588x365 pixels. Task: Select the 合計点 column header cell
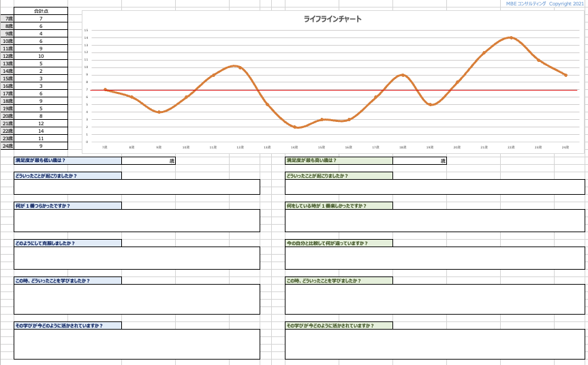41,11
